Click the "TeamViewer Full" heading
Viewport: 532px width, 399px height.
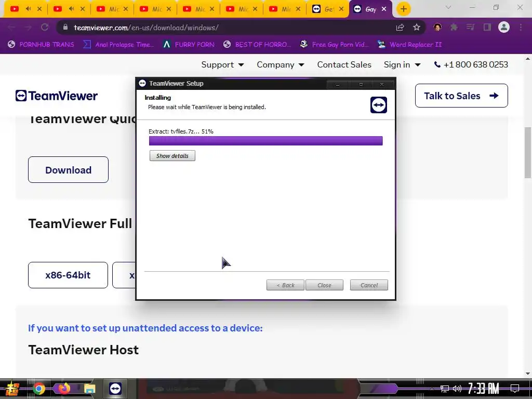tap(80, 223)
